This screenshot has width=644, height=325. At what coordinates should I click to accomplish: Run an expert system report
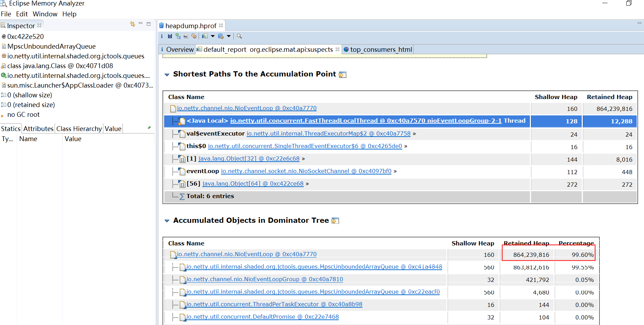(x=205, y=36)
